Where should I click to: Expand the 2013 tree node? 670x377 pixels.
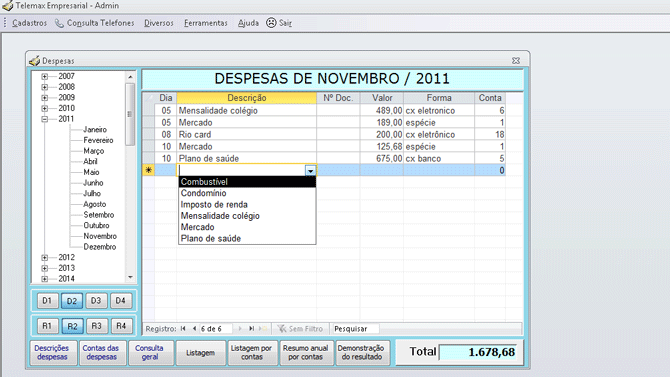point(44,268)
